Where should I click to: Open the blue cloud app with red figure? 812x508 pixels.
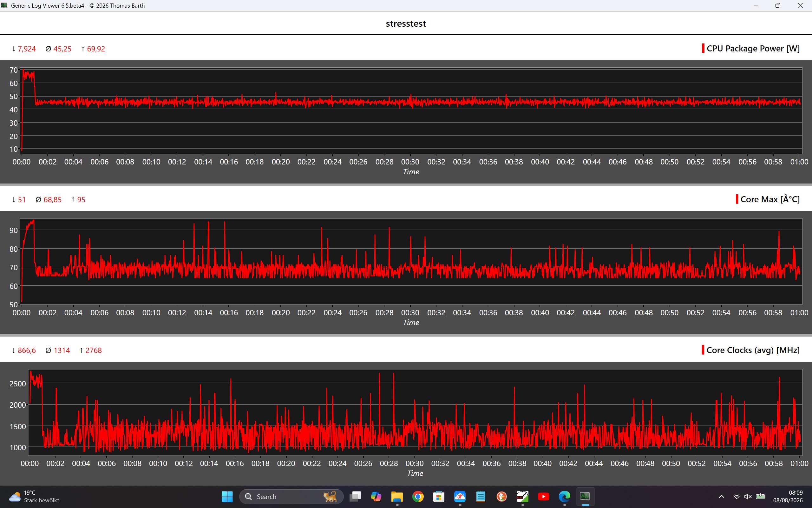460,496
